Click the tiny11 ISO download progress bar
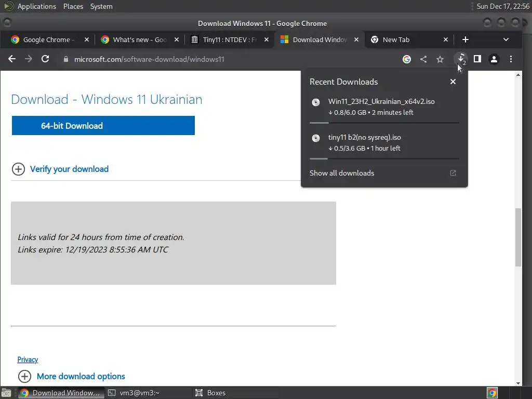 point(384,158)
